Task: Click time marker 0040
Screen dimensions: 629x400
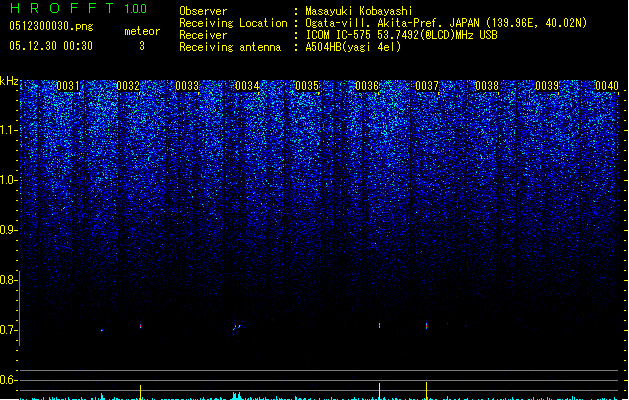Action: click(x=607, y=86)
